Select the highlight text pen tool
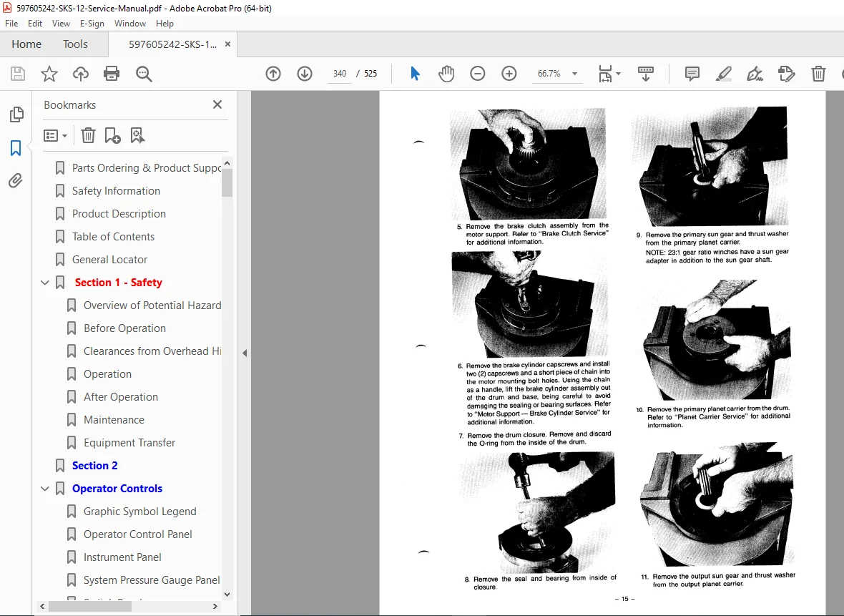The image size is (844, 616). (x=723, y=74)
